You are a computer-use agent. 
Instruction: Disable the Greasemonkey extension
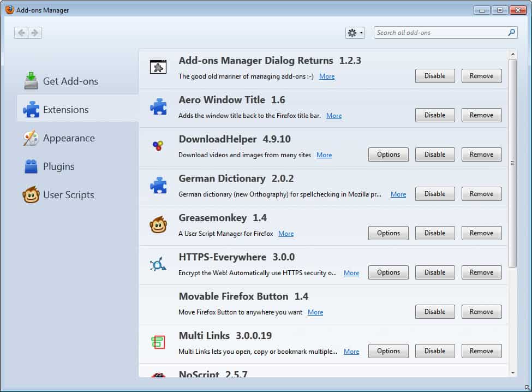pyautogui.click(x=435, y=233)
